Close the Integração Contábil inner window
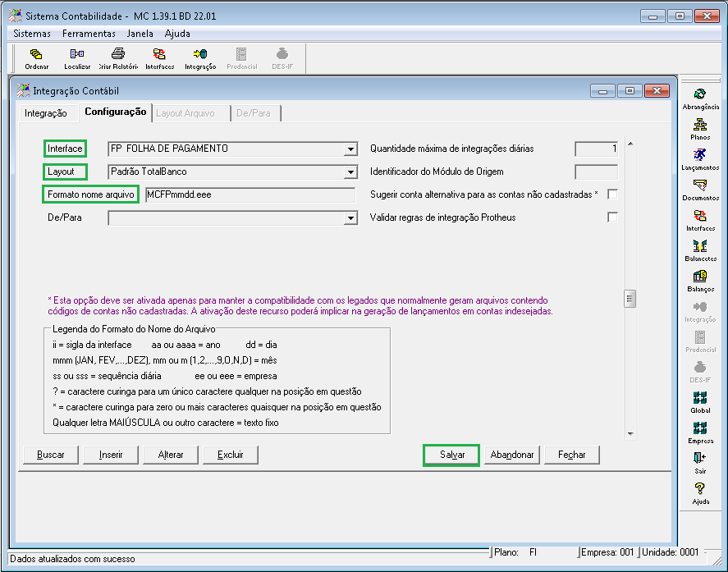728x572 pixels. (x=657, y=91)
